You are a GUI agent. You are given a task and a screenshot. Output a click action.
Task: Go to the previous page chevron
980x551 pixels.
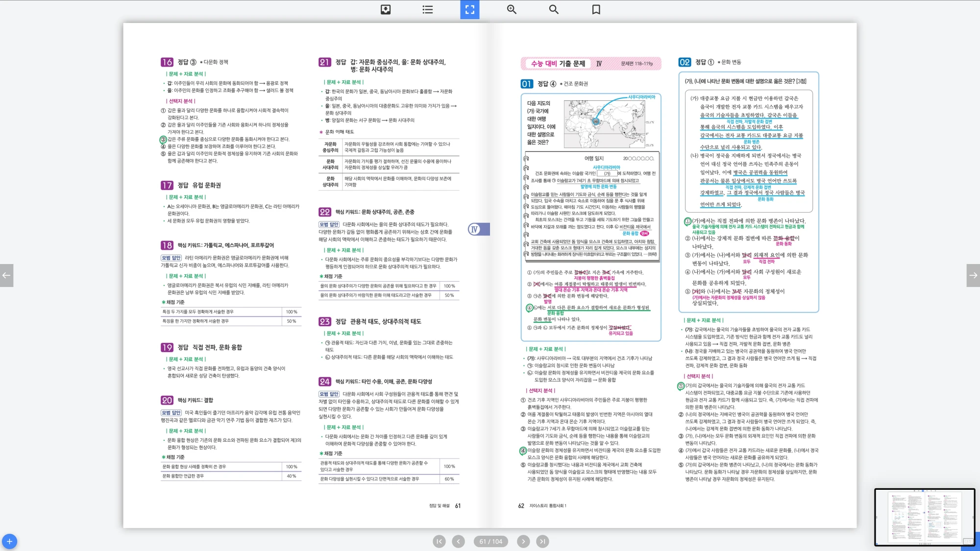click(x=458, y=541)
